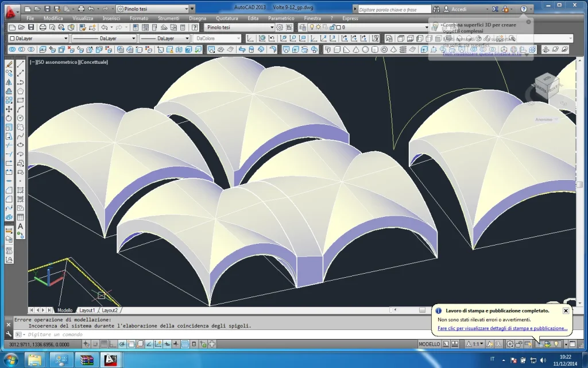The height and width of the screenshot is (368, 588).
Task: Select the Line draw tool
Action: tap(21, 64)
